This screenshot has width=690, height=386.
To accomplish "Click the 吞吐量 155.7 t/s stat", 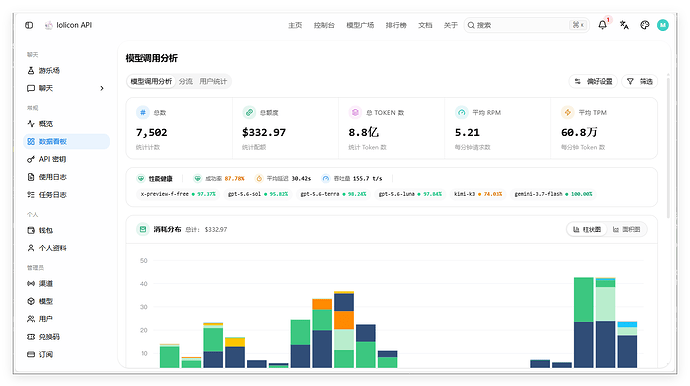I will [x=352, y=179].
